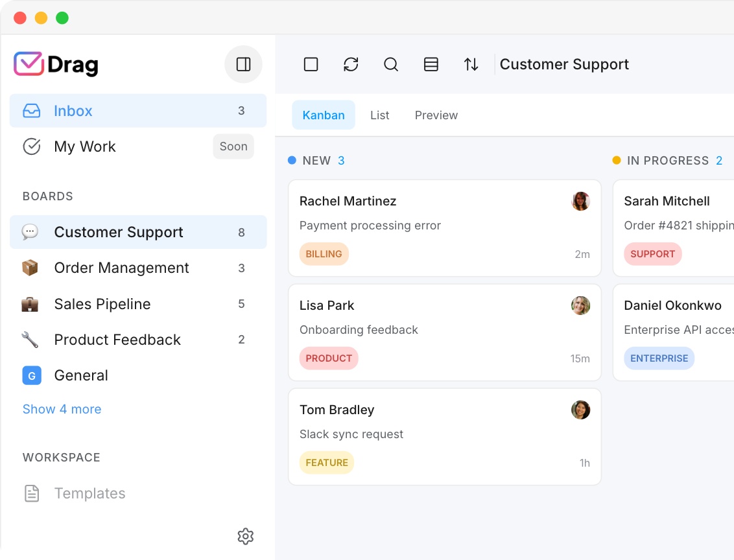Click the Templates document icon
The height and width of the screenshot is (560, 734).
coord(31,493)
